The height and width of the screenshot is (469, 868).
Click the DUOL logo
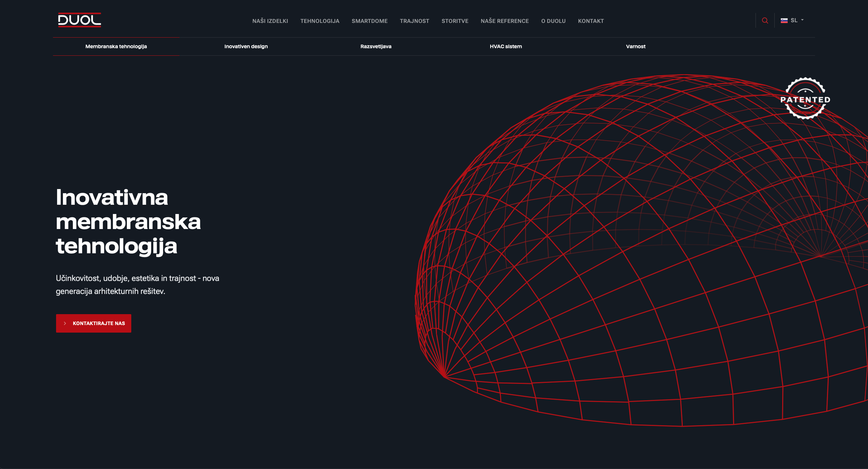pyautogui.click(x=79, y=20)
